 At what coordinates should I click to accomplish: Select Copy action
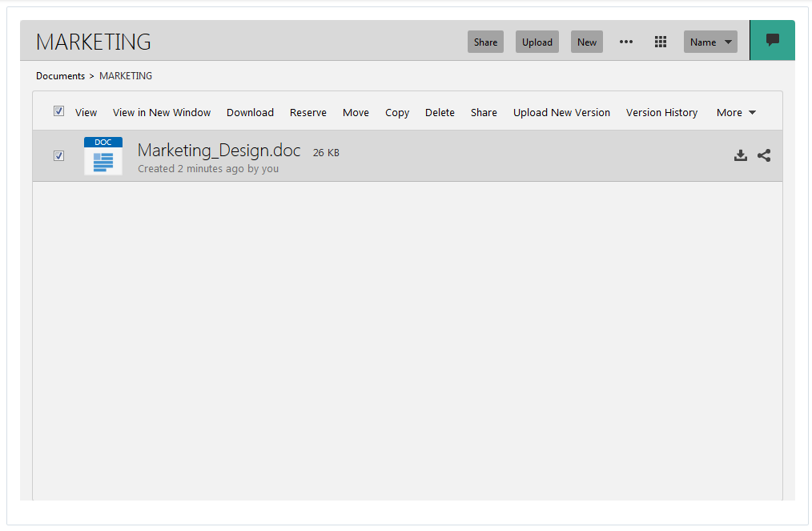click(x=397, y=112)
